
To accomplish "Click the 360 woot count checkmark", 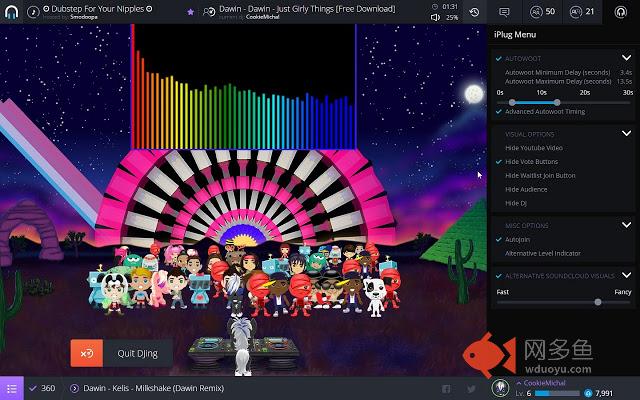I will point(33,388).
